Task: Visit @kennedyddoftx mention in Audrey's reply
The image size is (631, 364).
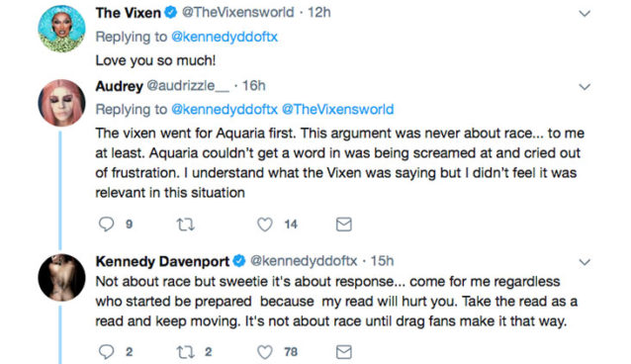Action: (x=225, y=110)
